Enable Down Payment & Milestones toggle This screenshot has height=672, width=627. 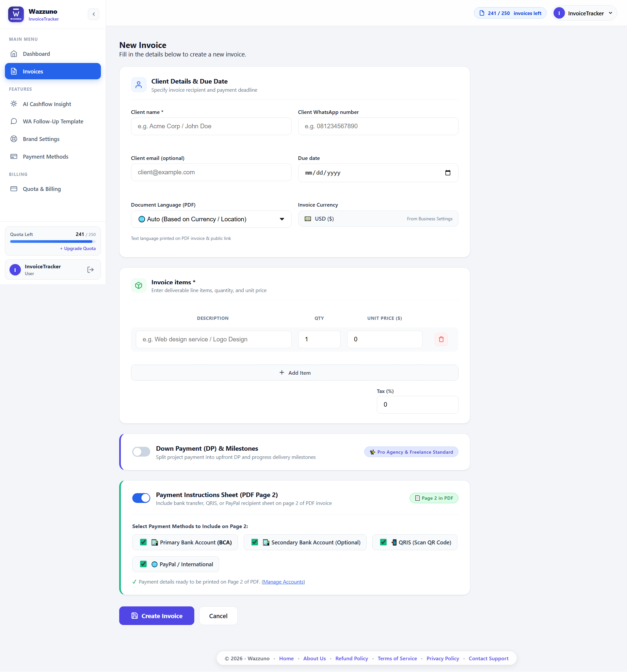pyautogui.click(x=141, y=452)
